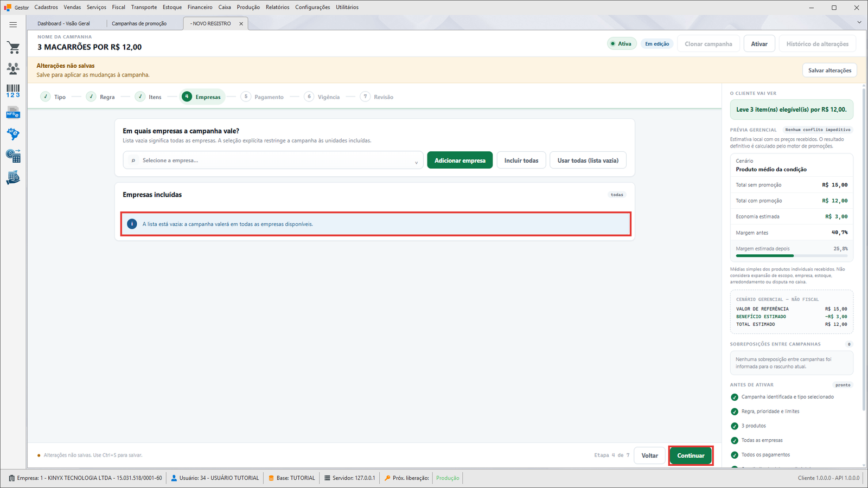Switch to Dashboard - Visão Geral tab

click(63, 23)
